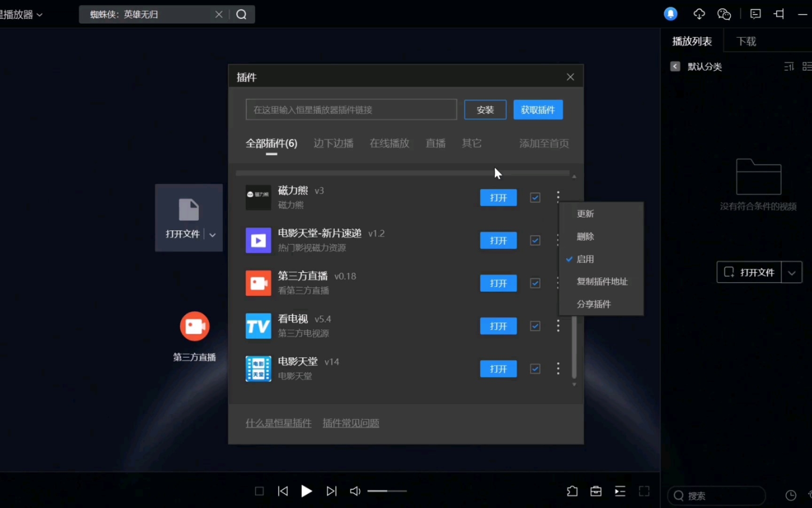The width and height of the screenshot is (812, 508).
Task: Open the feedback message icon
Action: pos(756,14)
